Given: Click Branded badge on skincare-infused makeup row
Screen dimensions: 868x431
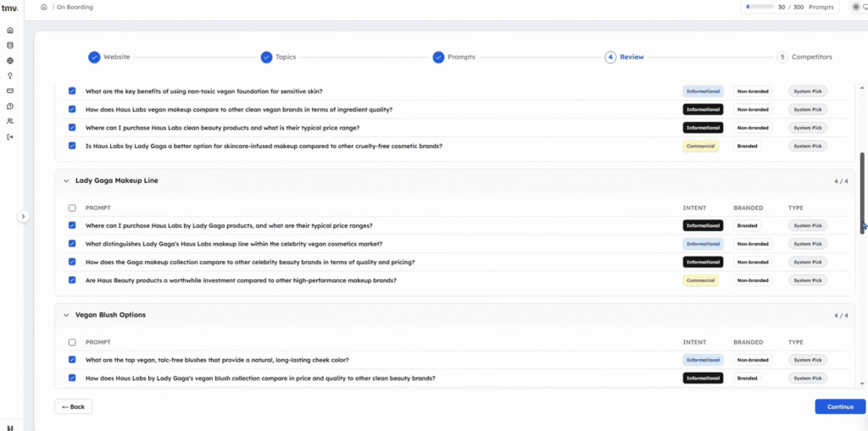Looking at the screenshot, I should 747,146.
